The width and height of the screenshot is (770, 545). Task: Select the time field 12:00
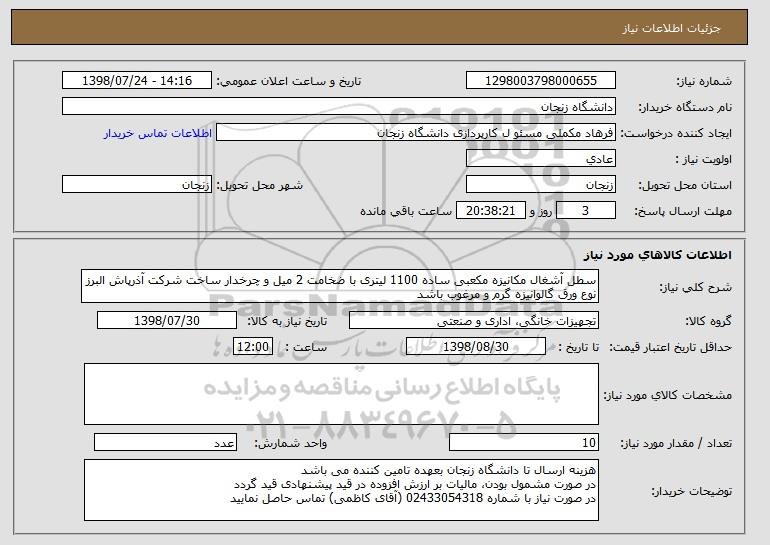pos(253,347)
